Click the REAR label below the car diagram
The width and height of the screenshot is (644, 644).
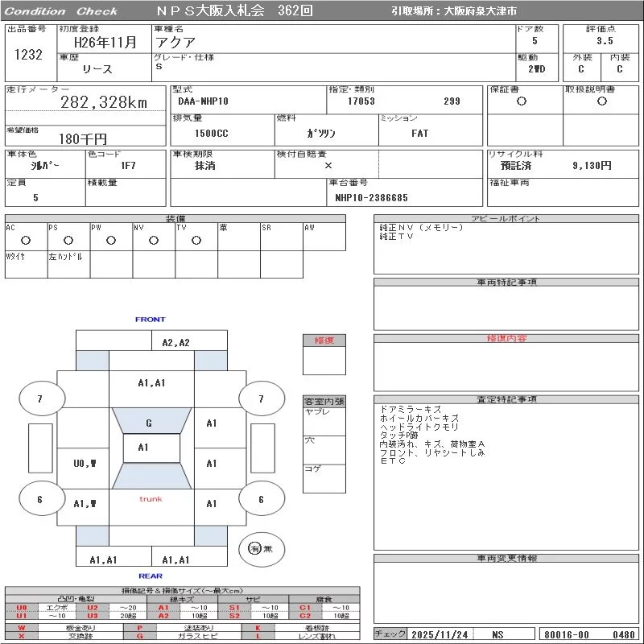(151, 576)
